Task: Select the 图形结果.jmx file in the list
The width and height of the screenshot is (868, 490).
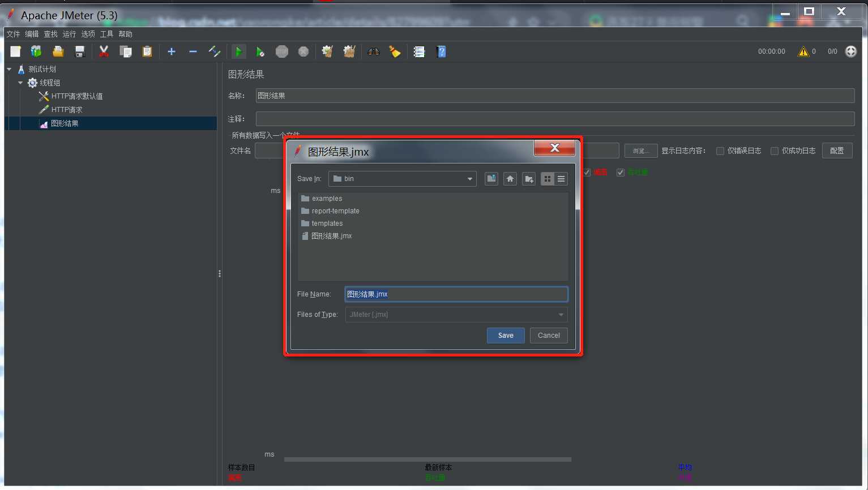Action: (x=327, y=236)
